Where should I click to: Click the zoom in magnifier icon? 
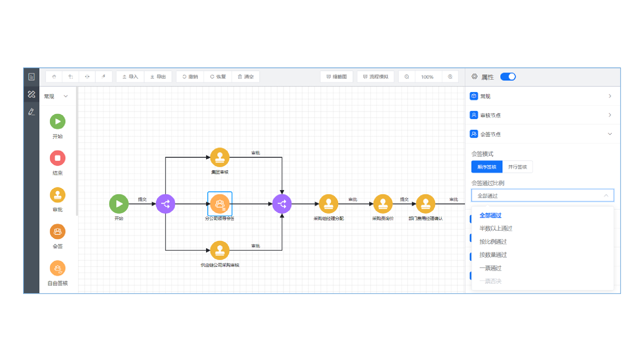click(450, 77)
